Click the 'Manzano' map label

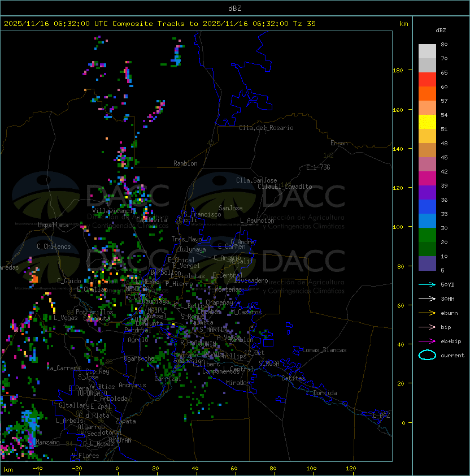pyautogui.click(x=47, y=442)
